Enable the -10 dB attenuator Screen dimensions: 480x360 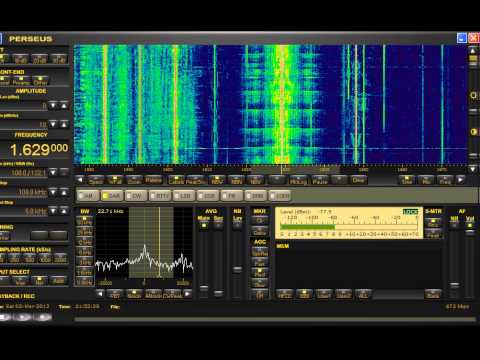click(21, 59)
